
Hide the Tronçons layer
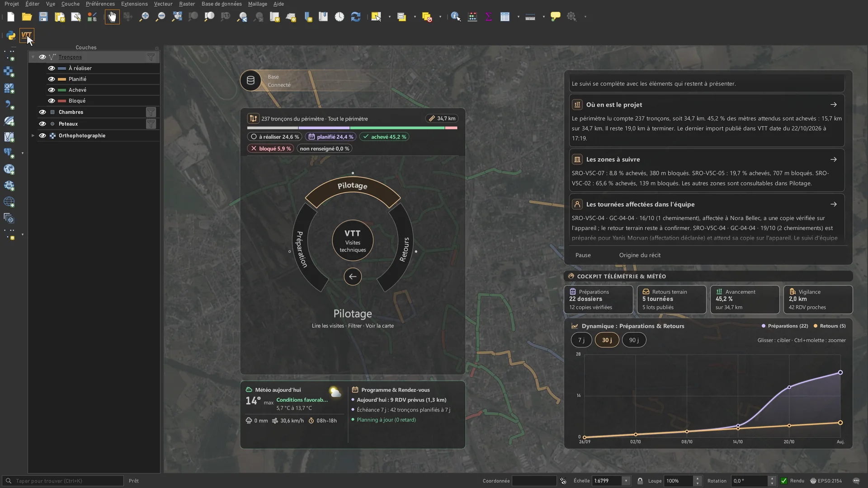point(42,57)
